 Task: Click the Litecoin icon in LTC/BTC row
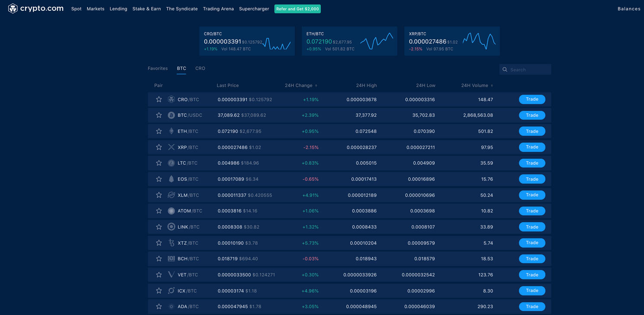171,163
